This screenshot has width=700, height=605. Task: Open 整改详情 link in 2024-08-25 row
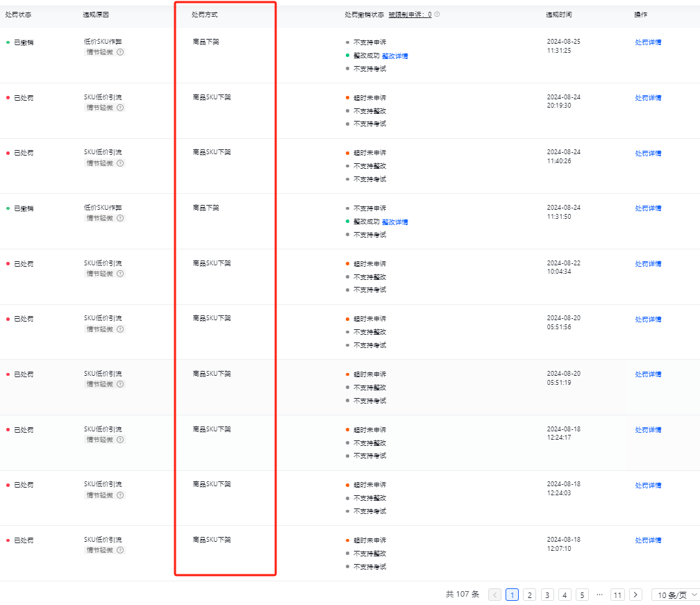394,56
